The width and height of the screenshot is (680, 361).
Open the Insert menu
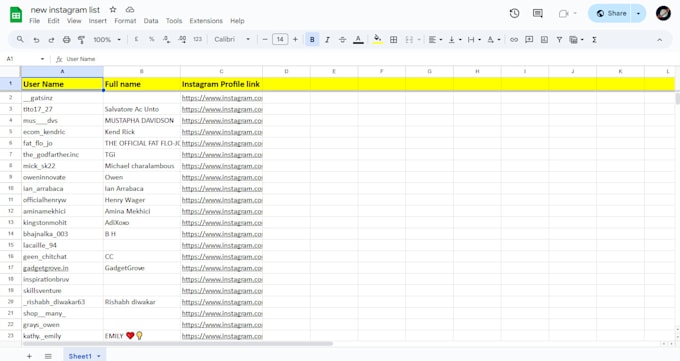point(98,21)
